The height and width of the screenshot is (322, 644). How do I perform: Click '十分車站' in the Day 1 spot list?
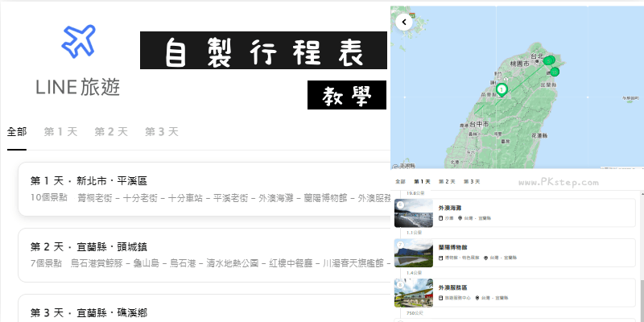186,197
